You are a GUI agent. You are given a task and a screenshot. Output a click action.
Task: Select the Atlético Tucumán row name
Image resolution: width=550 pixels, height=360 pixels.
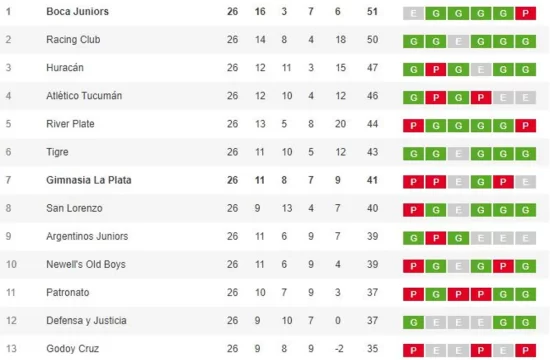(x=84, y=96)
